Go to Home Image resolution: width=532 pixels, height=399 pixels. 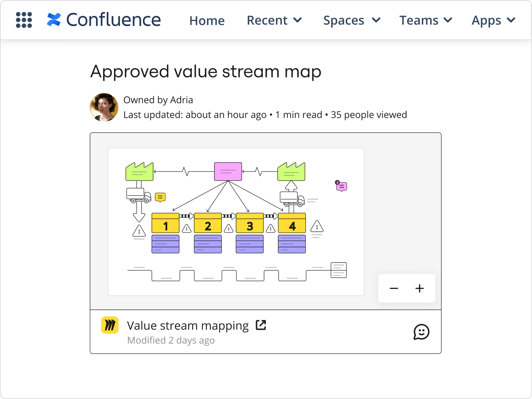pos(207,20)
